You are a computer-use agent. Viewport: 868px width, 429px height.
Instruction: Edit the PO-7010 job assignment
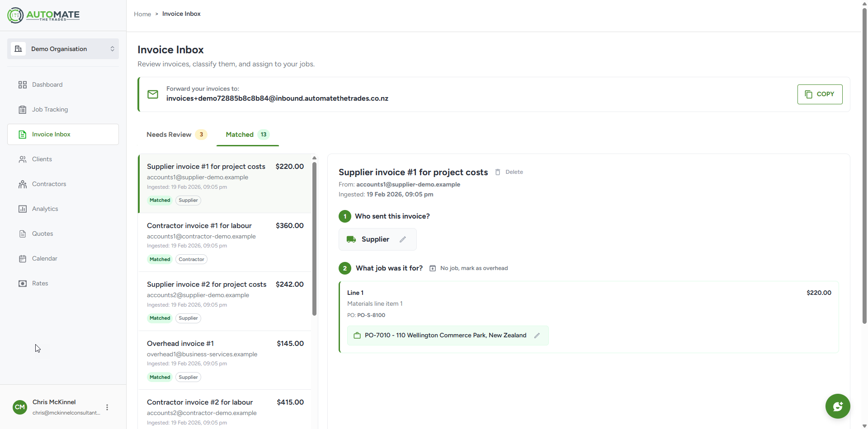pos(538,335)
